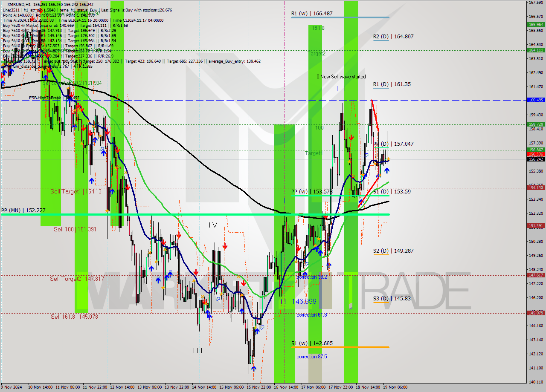Select the R1 (w) | 166.487 label
Image resolution: width=546 pixels, height=392 pixels.
(x=312, y=14)
